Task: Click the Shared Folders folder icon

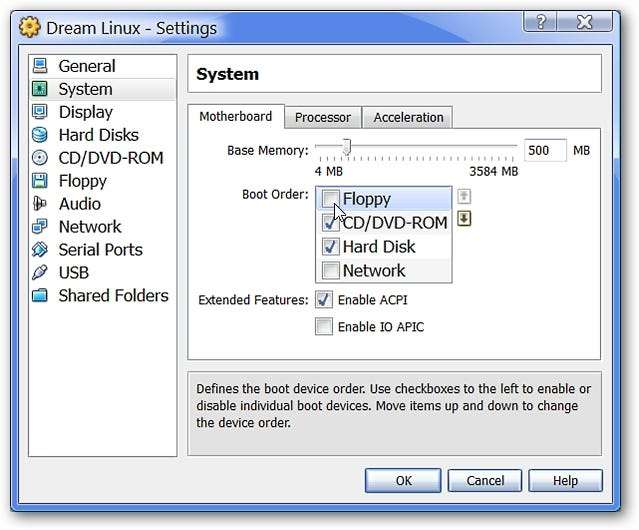Action: [x=40, y=295]
